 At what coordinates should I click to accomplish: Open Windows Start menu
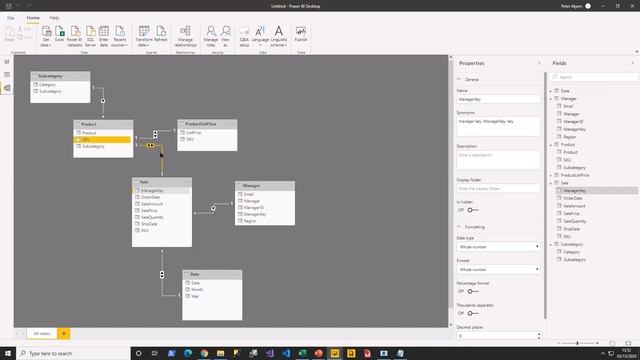click(8, 353)
